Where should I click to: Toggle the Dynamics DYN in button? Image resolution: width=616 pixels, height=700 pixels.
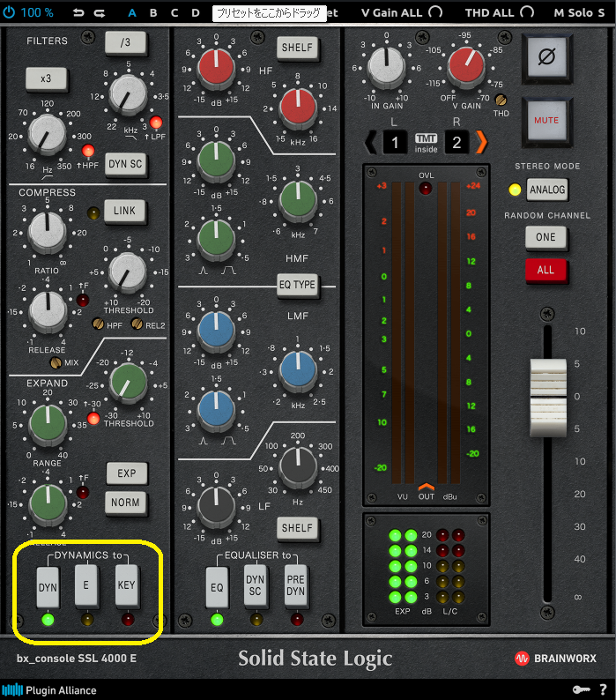tap(48, 587)
